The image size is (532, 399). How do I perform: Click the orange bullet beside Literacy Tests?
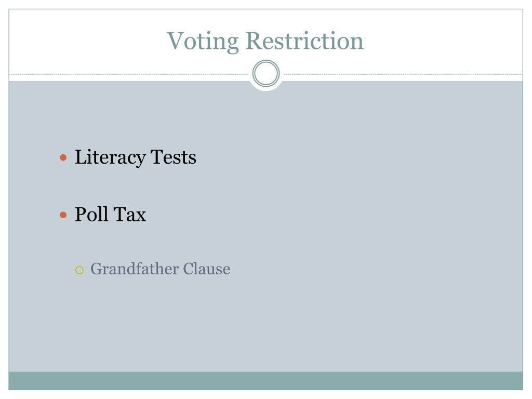(x=63, y=157)
